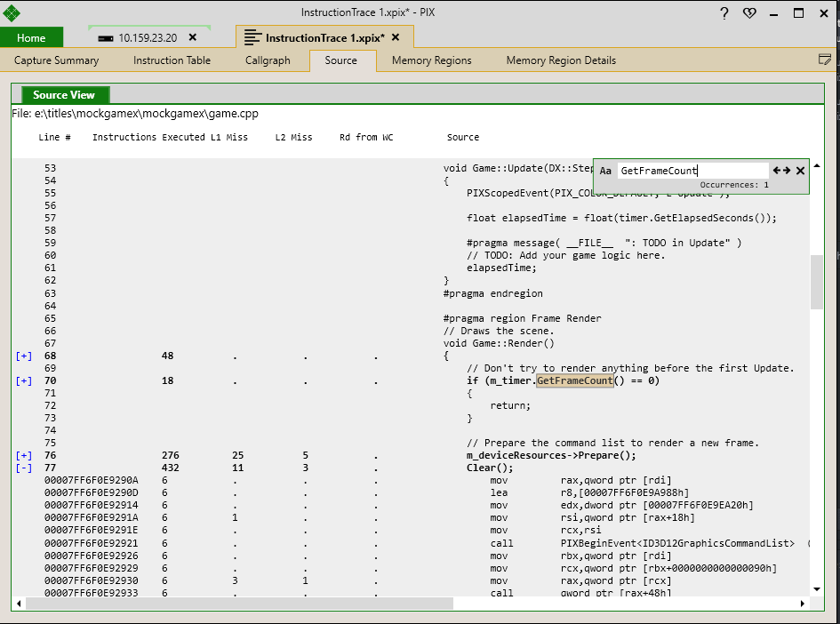Click the layout panel icon beside the tab row
Image resolution: width=840 pixels, height=624 pixels.
pyautogui.click(x=825, y=60)
